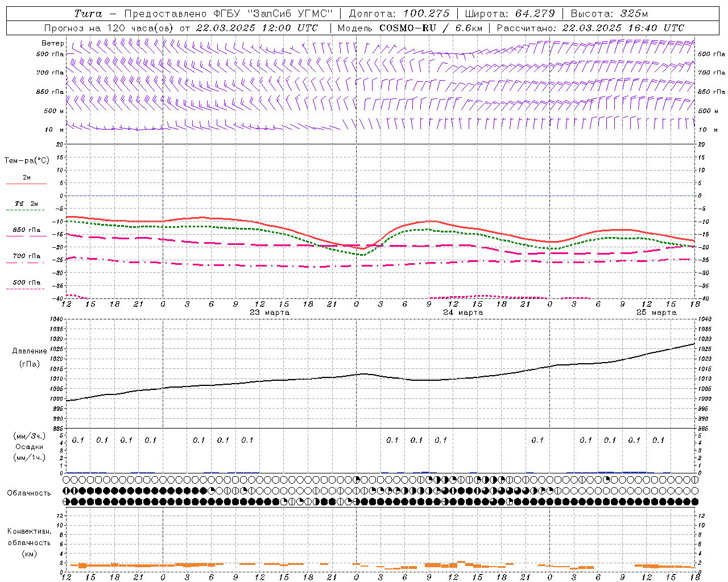
Task: Click the "850 гПа" entry in temperature legend
Action: tap(27, 230)
